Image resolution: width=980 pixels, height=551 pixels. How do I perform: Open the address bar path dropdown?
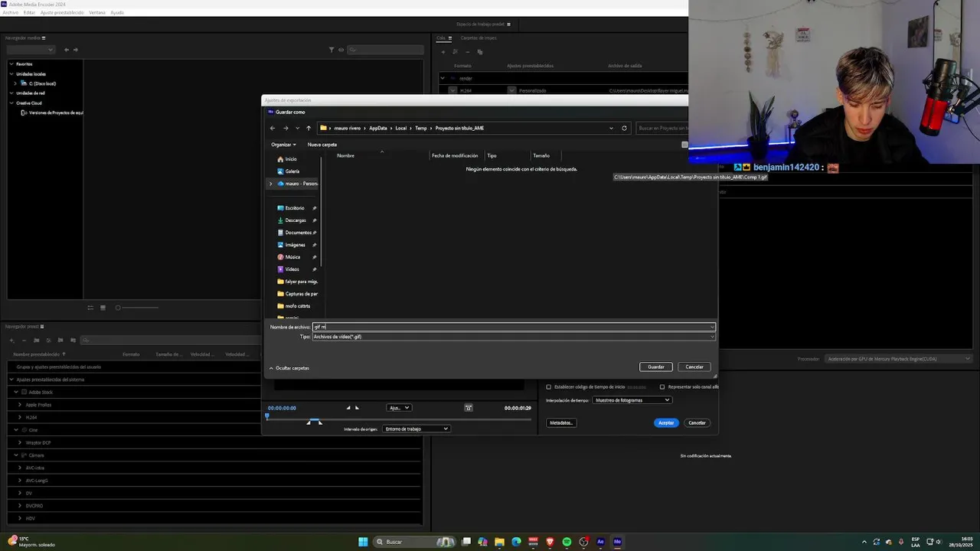tap(611, 128)
